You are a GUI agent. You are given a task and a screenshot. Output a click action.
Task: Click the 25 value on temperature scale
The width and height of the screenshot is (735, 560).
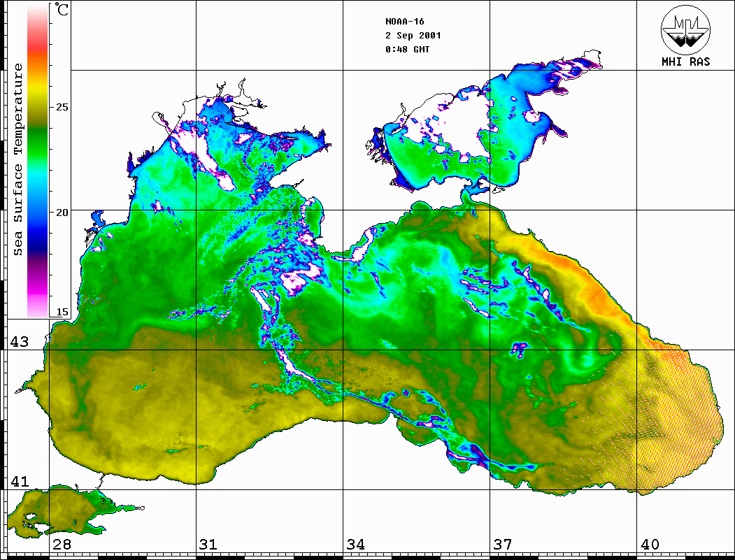[x=62, y=107]
